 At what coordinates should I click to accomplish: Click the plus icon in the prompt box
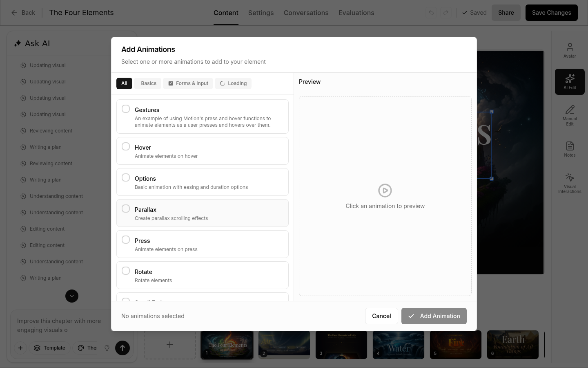pyautogui.click(x=20, y=348)
